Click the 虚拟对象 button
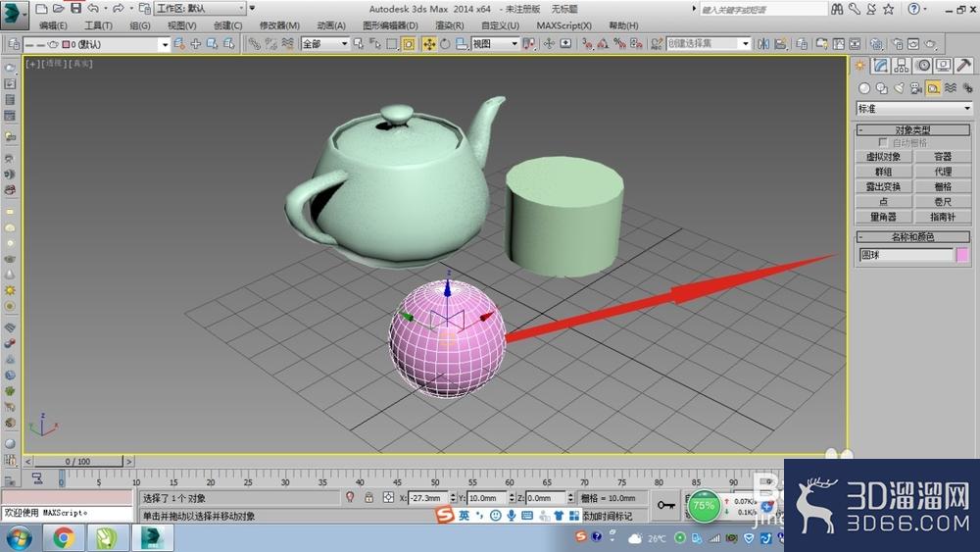Image resolution: width=980 pixels, height=552 pixels. point(883,156)
